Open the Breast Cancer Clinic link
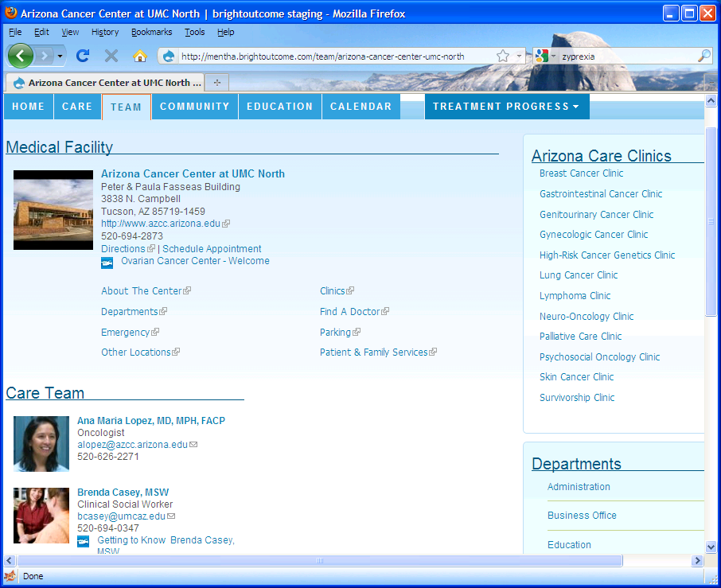This screenshot has width=721, height=588. 581,173
